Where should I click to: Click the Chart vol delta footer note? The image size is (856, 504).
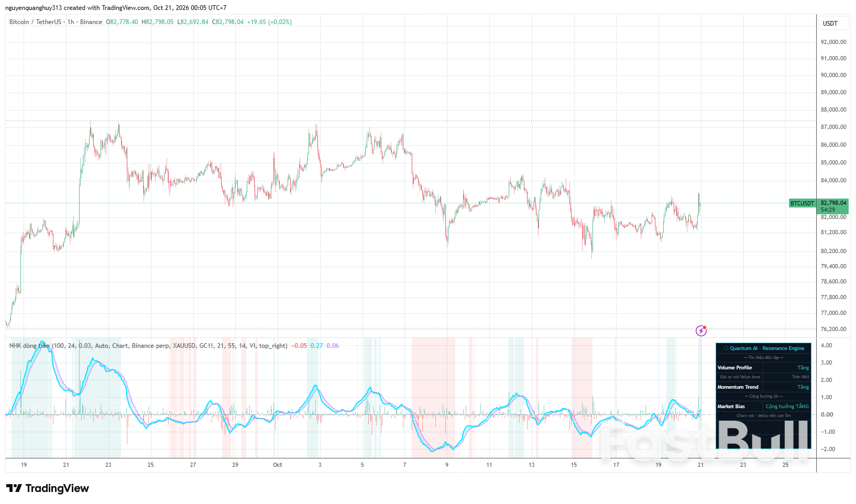click(764, 416)
